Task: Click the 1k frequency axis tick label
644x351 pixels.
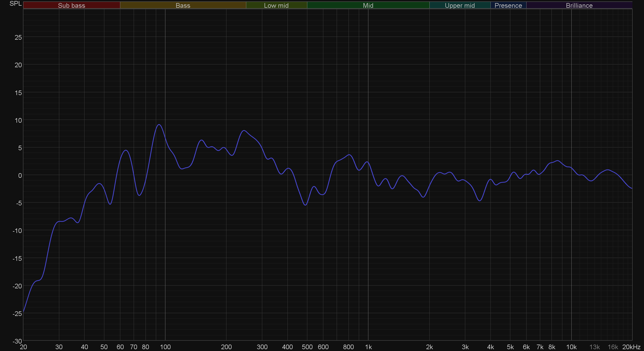Action: click(x=368, y=347)
